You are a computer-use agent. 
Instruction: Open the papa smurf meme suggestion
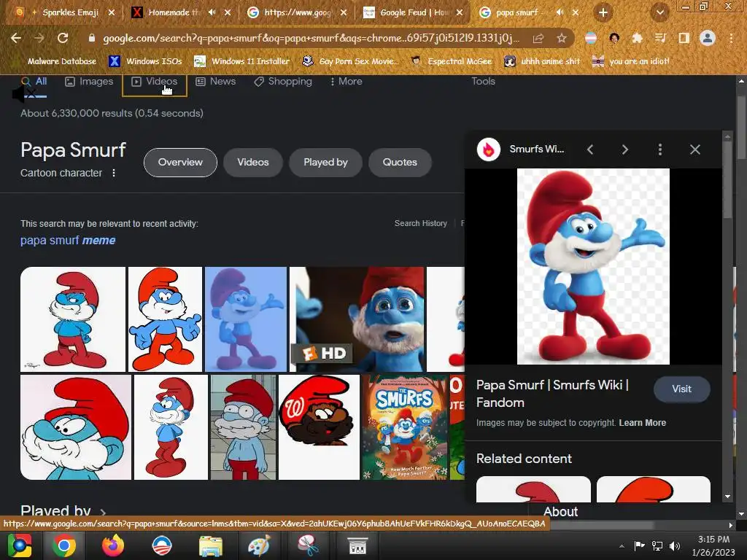(68, 241)
